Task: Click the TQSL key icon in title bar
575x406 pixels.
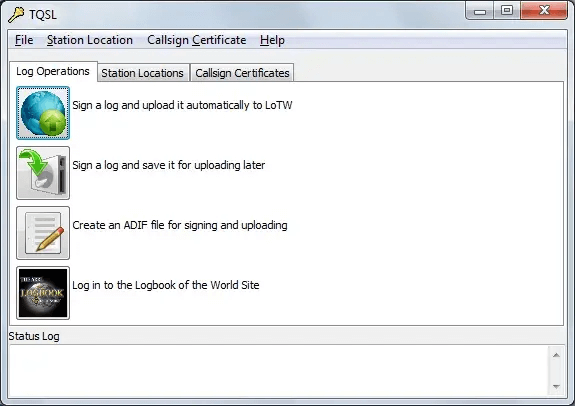Action: pos(16,15)
